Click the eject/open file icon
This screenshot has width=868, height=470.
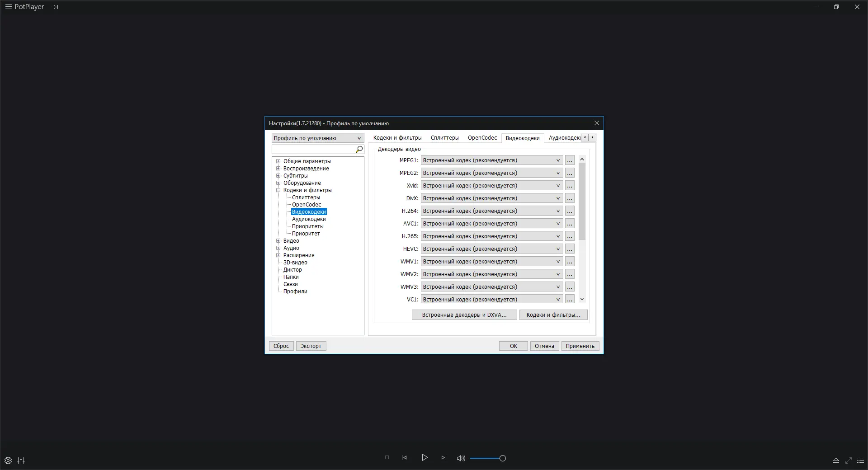tap(836, 461)
